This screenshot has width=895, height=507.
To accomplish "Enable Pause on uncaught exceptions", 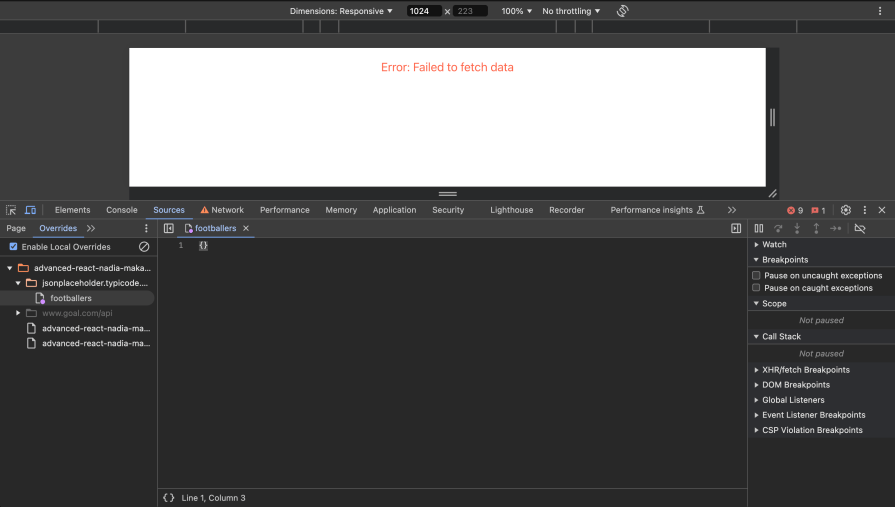I will pyautogui.click(x=756, y=275).
